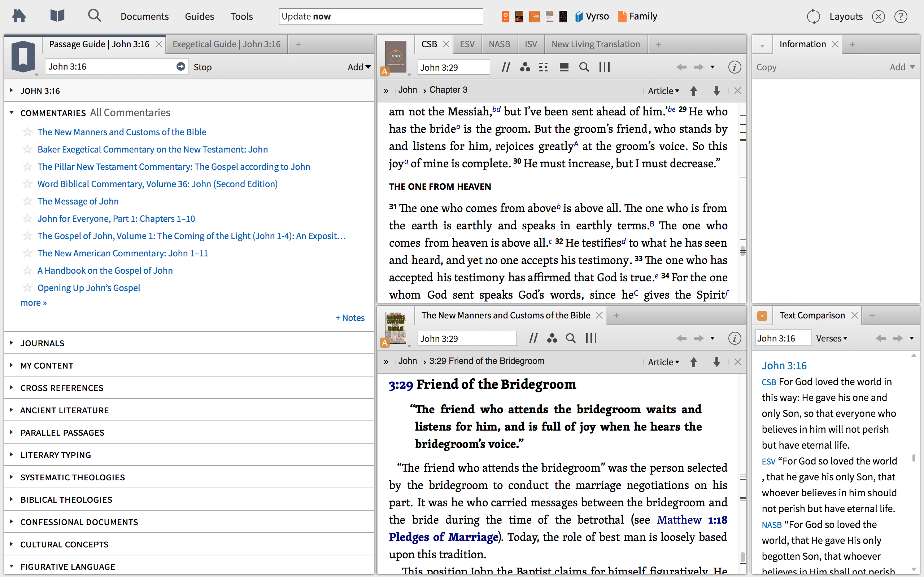Click the sync refresh icon beside Layouts

tap(813, 17)
